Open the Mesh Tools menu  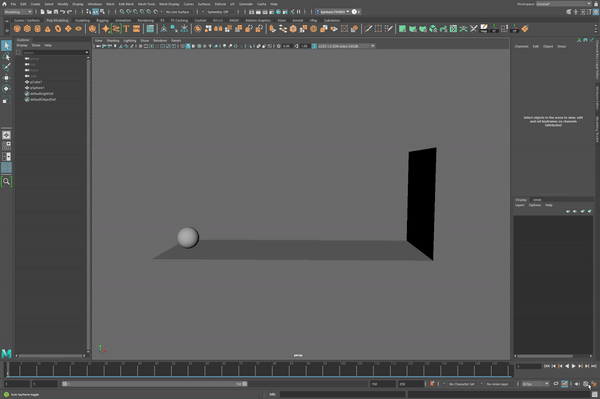pos(147,4)
